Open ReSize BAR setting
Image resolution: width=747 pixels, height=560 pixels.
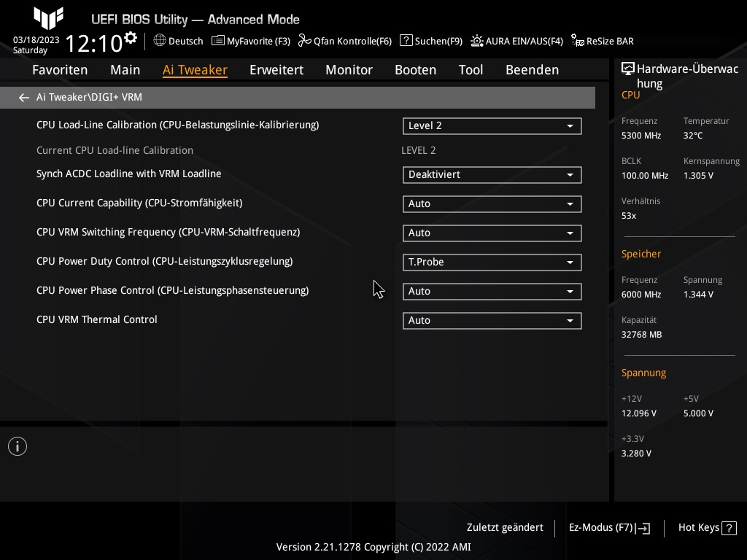[x=603, y=41]
